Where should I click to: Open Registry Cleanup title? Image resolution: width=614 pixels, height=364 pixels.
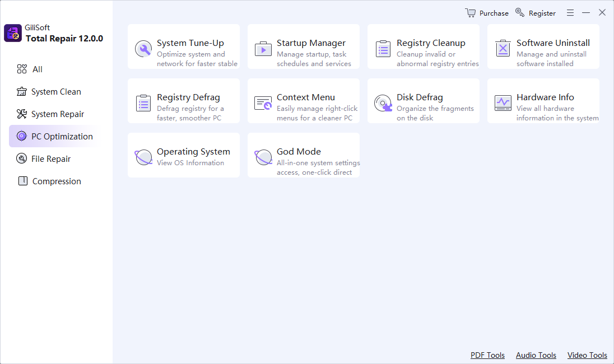click(431, 43)
